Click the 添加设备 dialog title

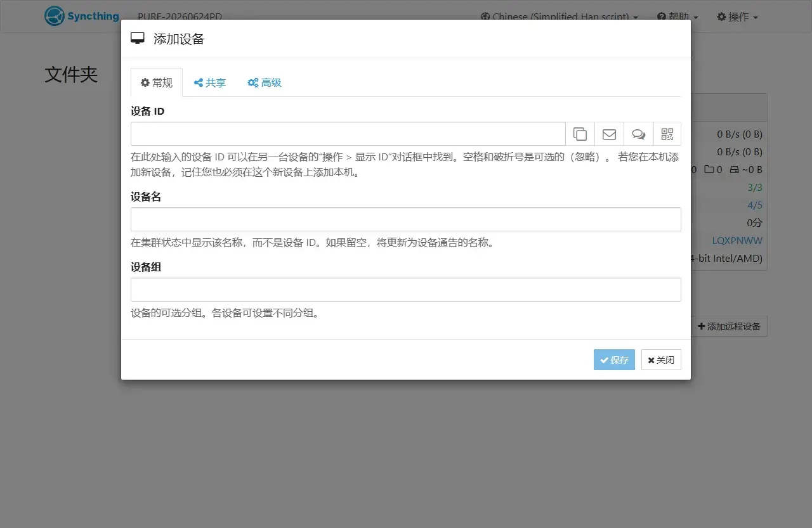pos(179,39)
